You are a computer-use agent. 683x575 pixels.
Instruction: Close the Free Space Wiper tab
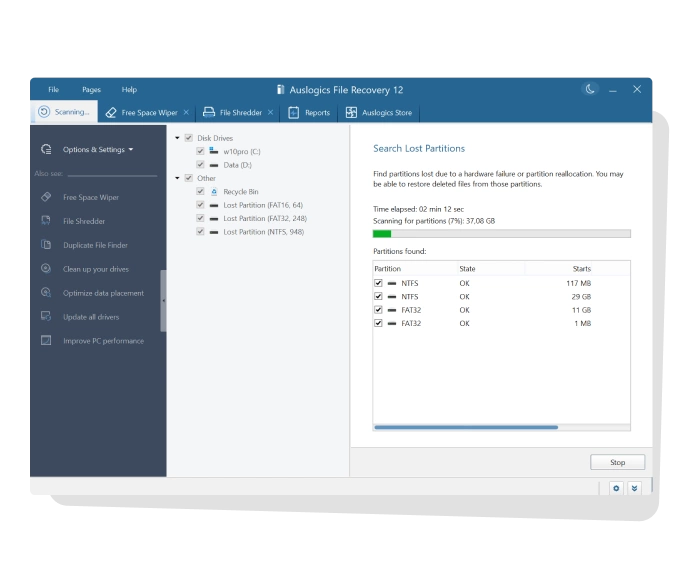(x=186, y=112)
